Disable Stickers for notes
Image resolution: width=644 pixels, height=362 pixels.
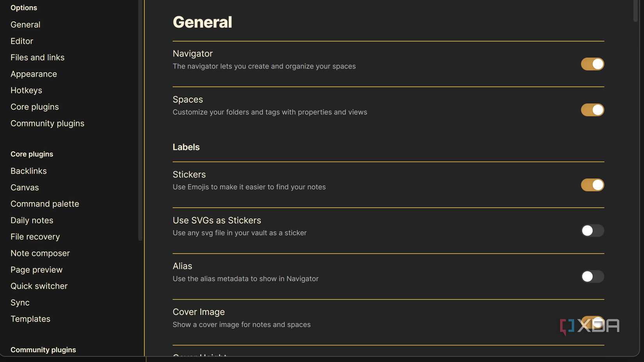(x=592, y=185)
